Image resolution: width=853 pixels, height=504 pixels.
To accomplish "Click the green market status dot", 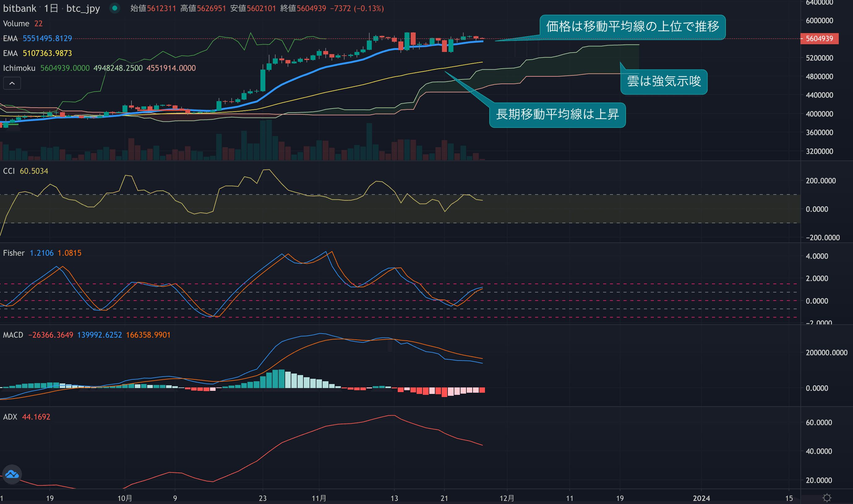I will 115,8.
